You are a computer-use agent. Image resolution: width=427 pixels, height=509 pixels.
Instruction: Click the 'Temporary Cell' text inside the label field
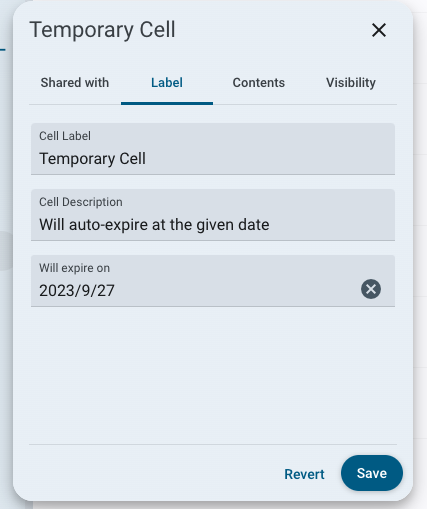92,159
